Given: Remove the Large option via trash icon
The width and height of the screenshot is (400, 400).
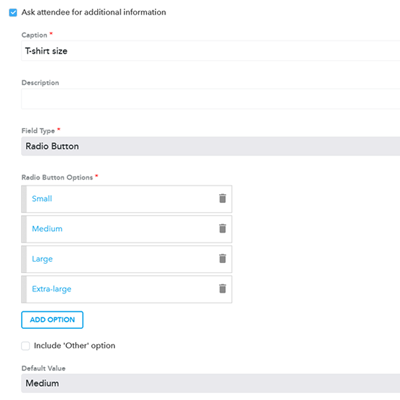Looking at the screenshot, I should coord(222,259).
